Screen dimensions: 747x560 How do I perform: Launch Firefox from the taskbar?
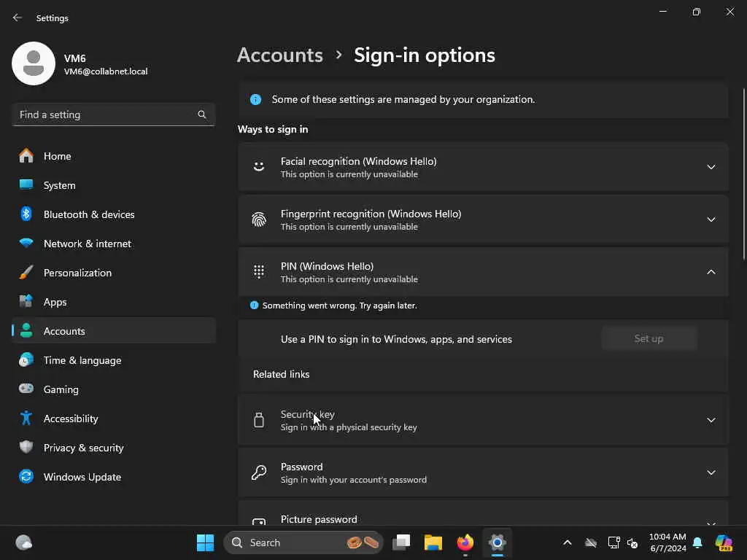(x=465, y=542)
